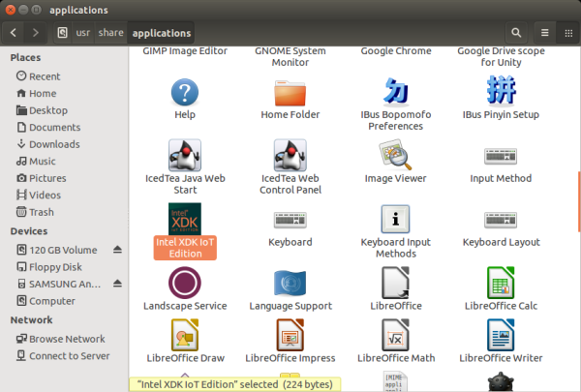
Task: Open 120 GB Volume device
Action: click(57, 250)
